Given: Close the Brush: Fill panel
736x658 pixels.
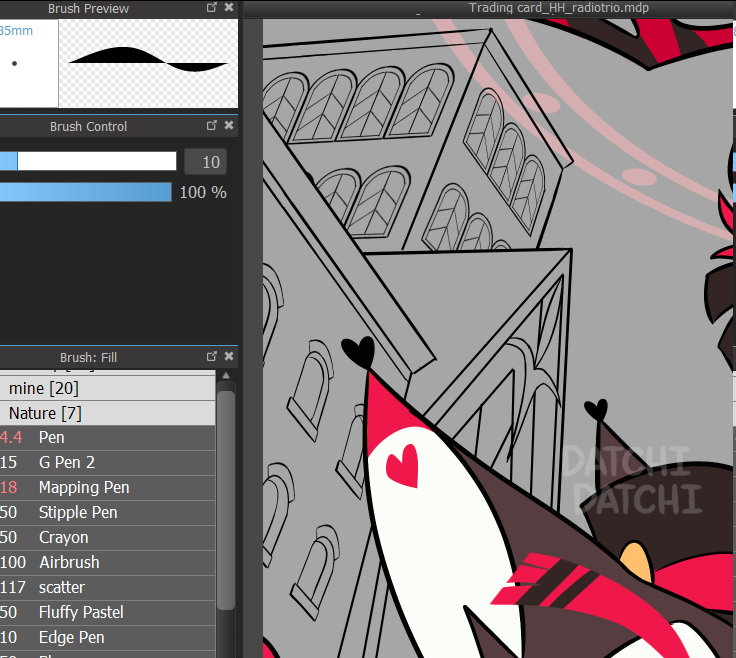Looking at the screenshot, I should pyautogui.click(x=229, y=356).
